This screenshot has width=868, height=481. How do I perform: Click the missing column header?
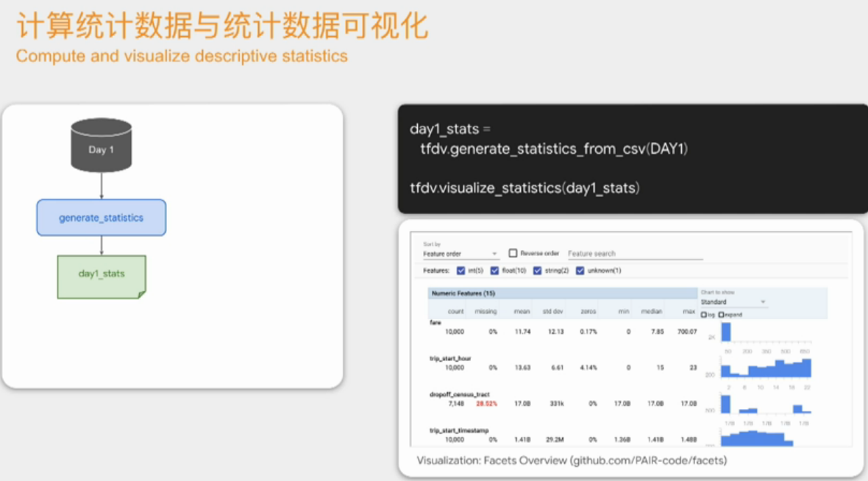tap(485, 312)
